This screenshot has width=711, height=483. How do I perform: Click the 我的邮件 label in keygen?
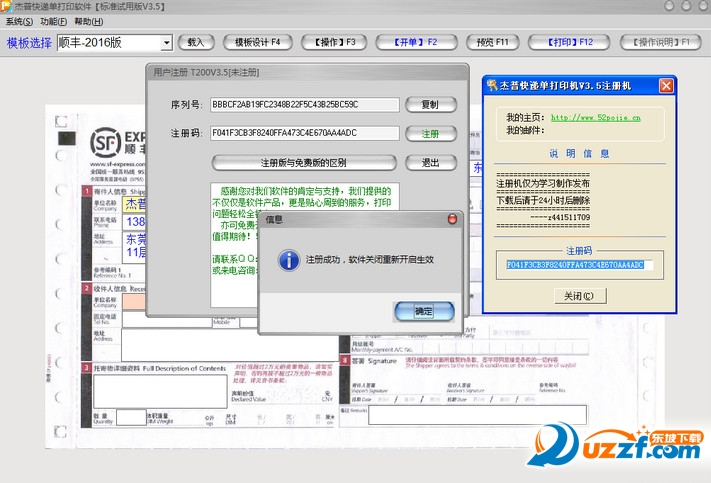[x=525, y=130]
